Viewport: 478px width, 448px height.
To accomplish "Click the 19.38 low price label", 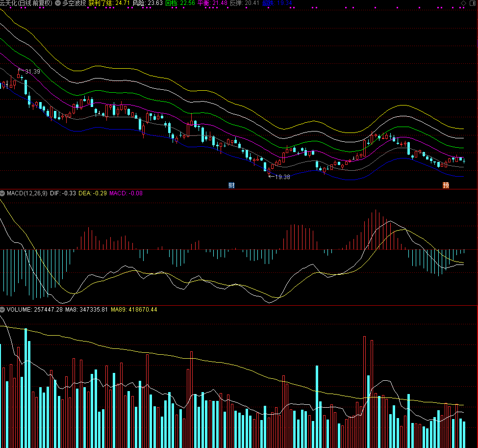I will pyautogui.click(x=282, y=177).
